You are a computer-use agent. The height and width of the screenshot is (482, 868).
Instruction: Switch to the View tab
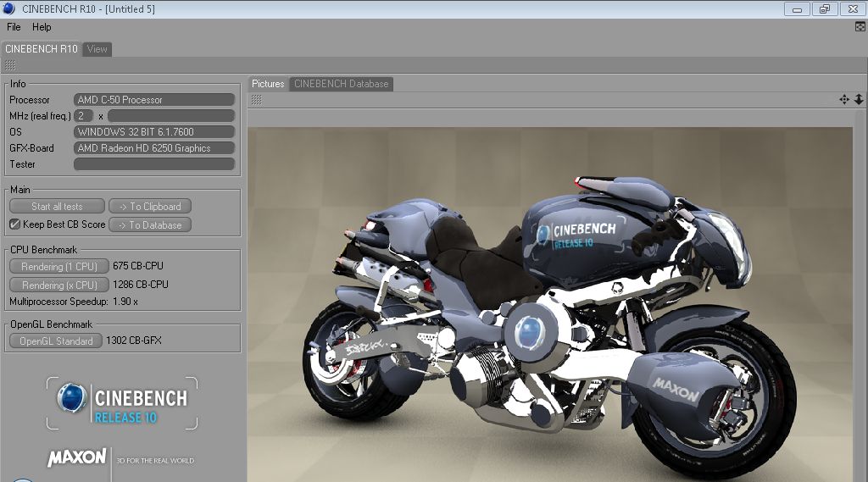[x=97, y=49]
